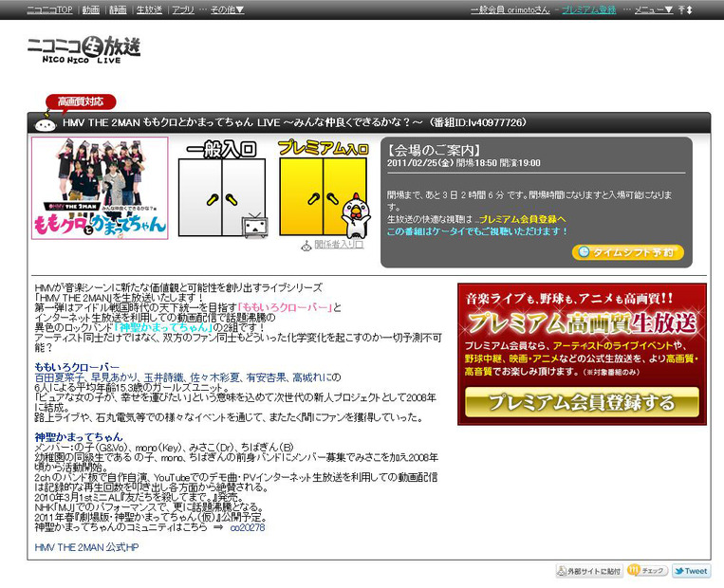Click the TV mascot icon by general door

pyautogui.click(x=255, y=226)
